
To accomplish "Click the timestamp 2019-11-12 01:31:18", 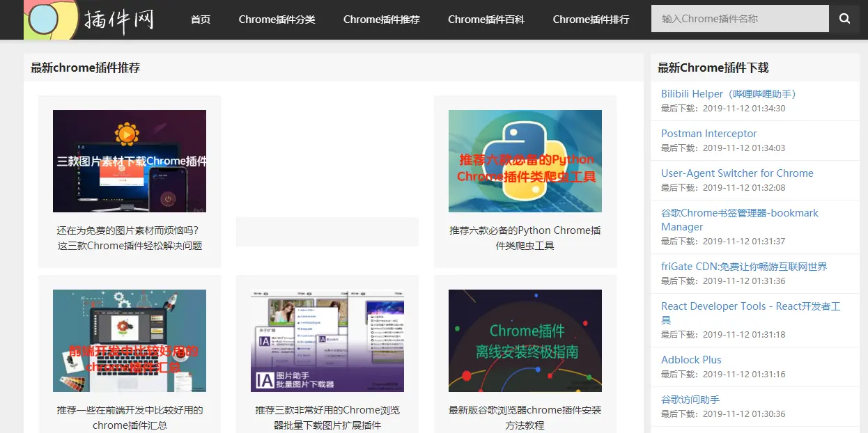I will 744,335.
